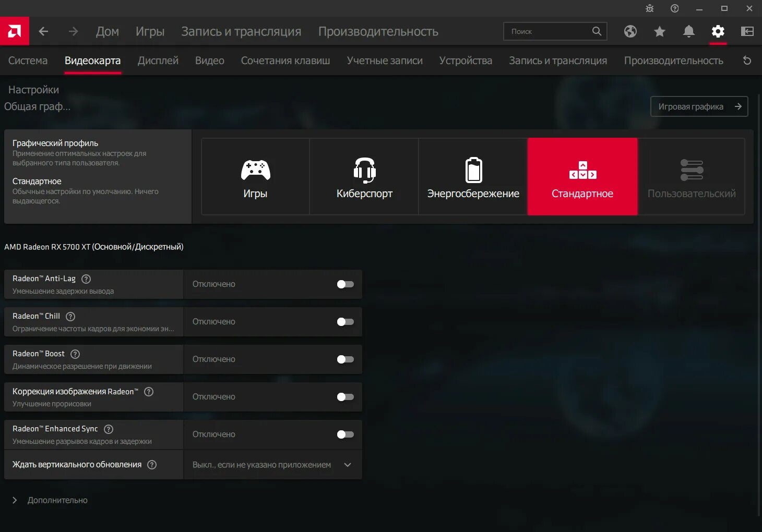This screenshot has height=532, width=762.
Task: Click the search magnifier icon
Action: pos(597,31)
